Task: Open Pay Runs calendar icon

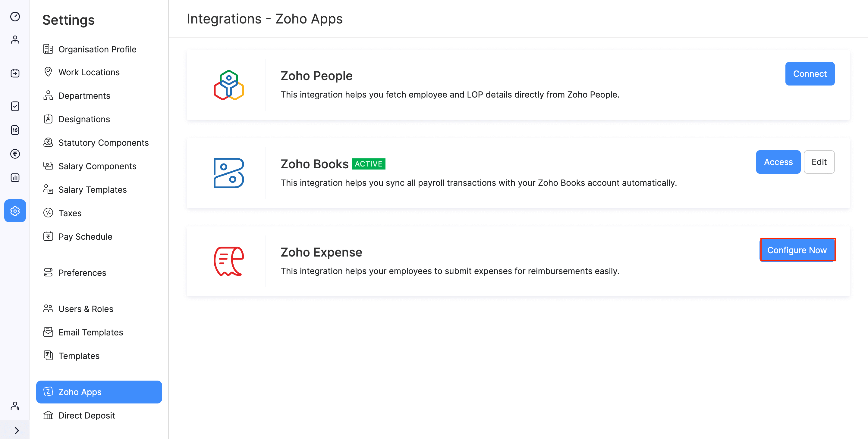Action: (15, 73)
